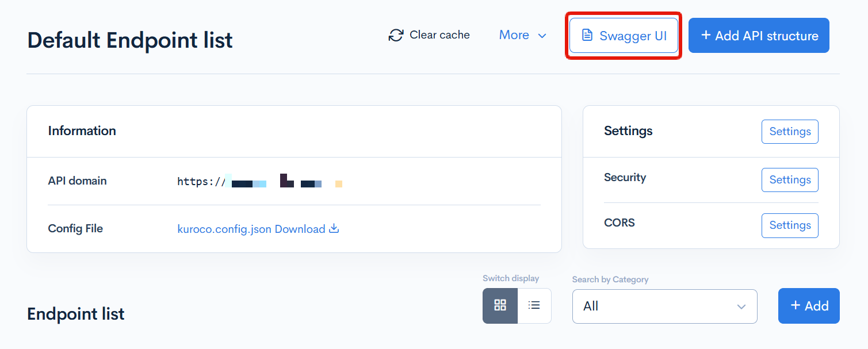Open CORS settings
Viewport: 868px width, 349px height.
point(789,225)
